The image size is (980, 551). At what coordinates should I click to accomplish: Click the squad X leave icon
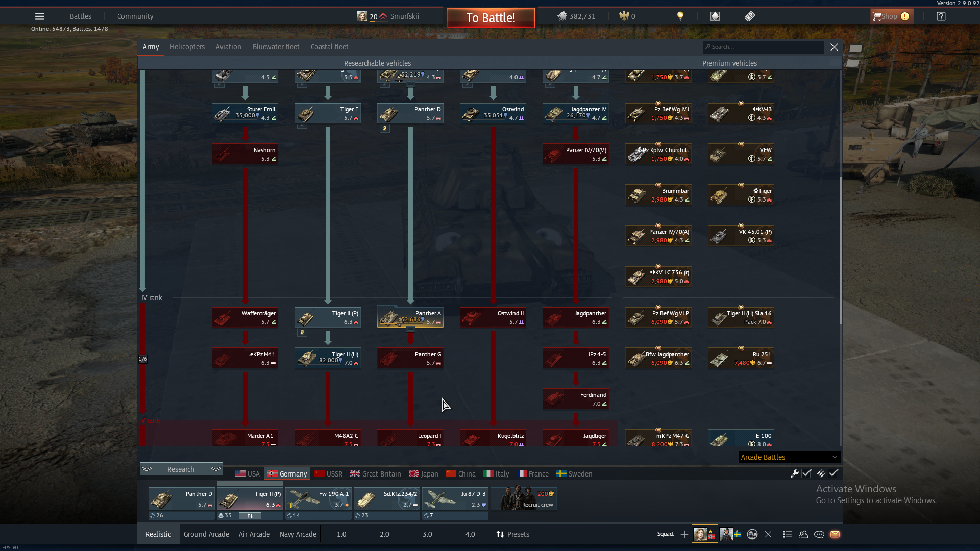point(768,534)
